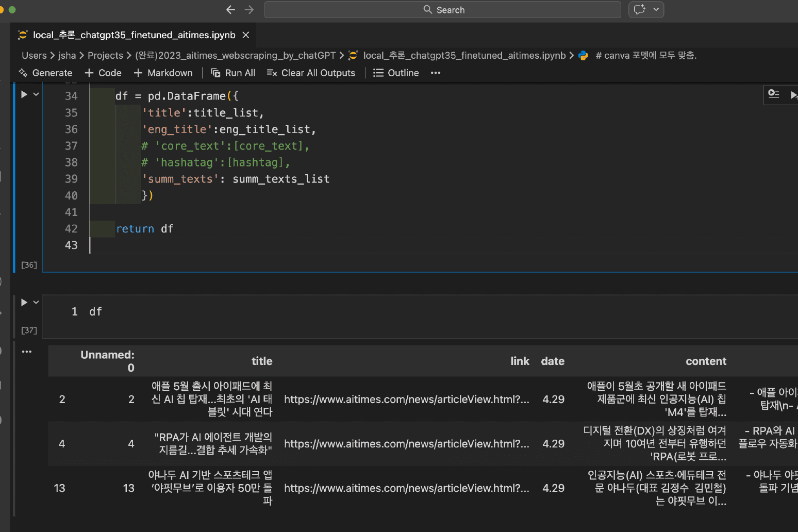Click the Run by Line cell toolbar icon
This screenshot has width=798, height=532.
(774, 94)
